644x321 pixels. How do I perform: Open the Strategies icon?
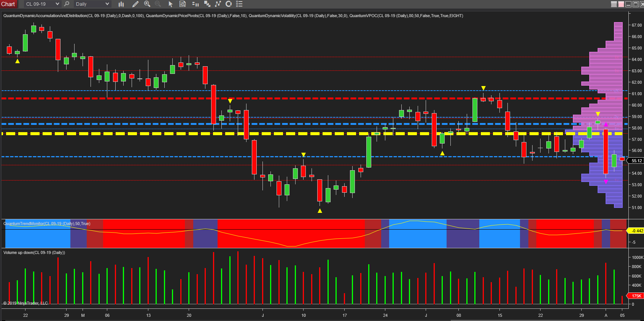pyautogui.click(x=229, y=4)
